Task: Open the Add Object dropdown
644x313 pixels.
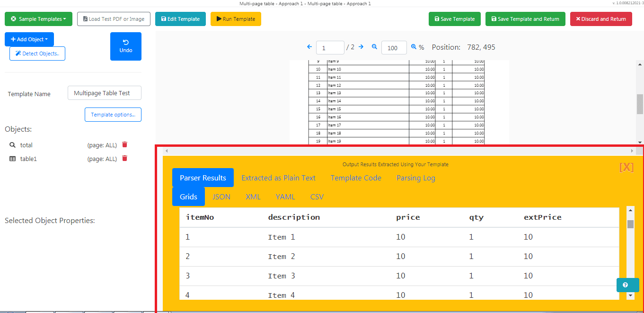Action: 29,39
